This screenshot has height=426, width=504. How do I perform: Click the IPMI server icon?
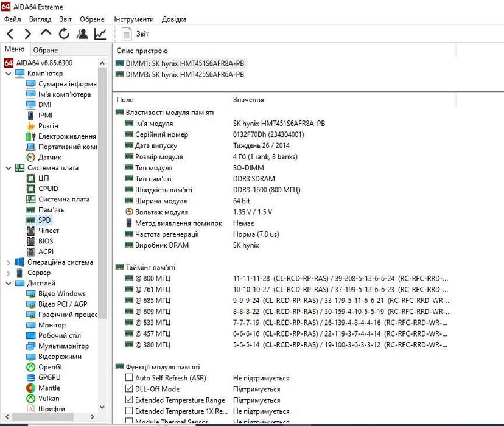click(31, 116)
